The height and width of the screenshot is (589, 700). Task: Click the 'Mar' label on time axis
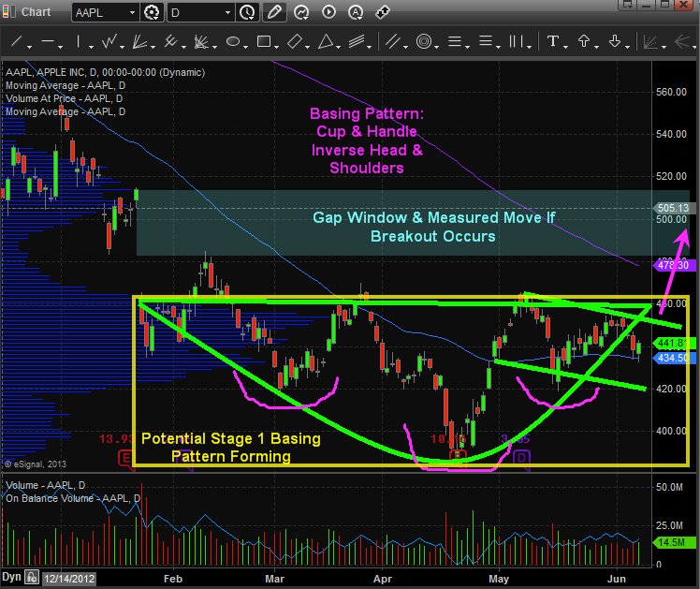274,579
